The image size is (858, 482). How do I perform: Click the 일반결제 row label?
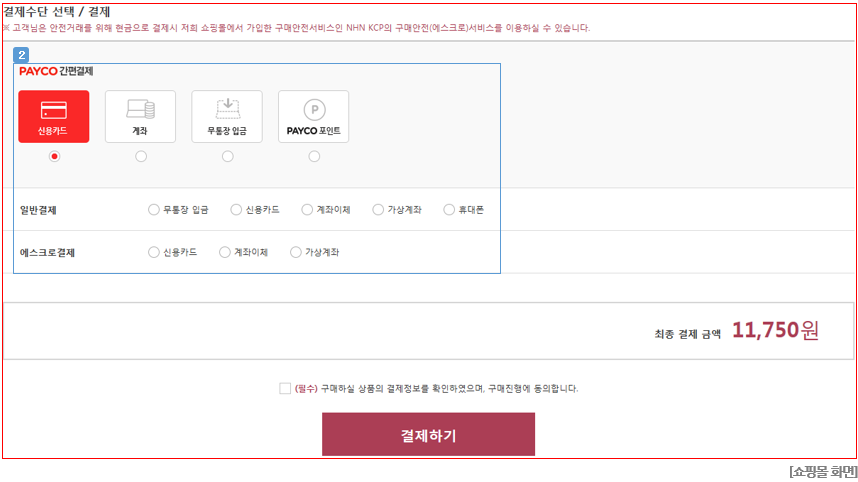point(38,210)
